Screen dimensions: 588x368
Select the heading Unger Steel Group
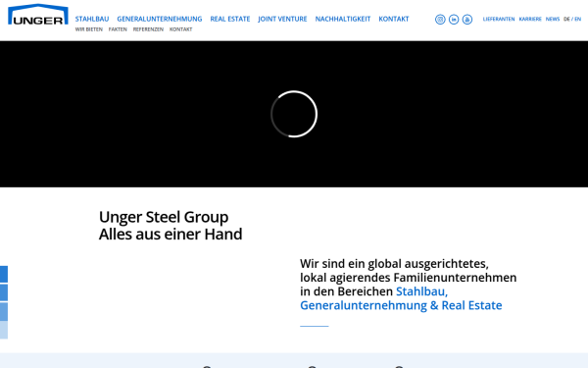(x=164, y=217)
